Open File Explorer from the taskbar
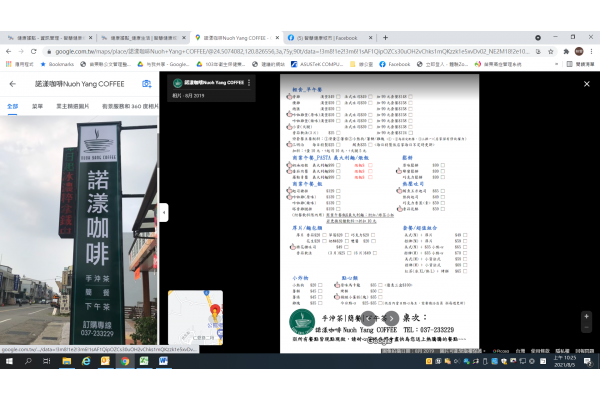Viewport: 600px width, 400px height. pos(67,361)
